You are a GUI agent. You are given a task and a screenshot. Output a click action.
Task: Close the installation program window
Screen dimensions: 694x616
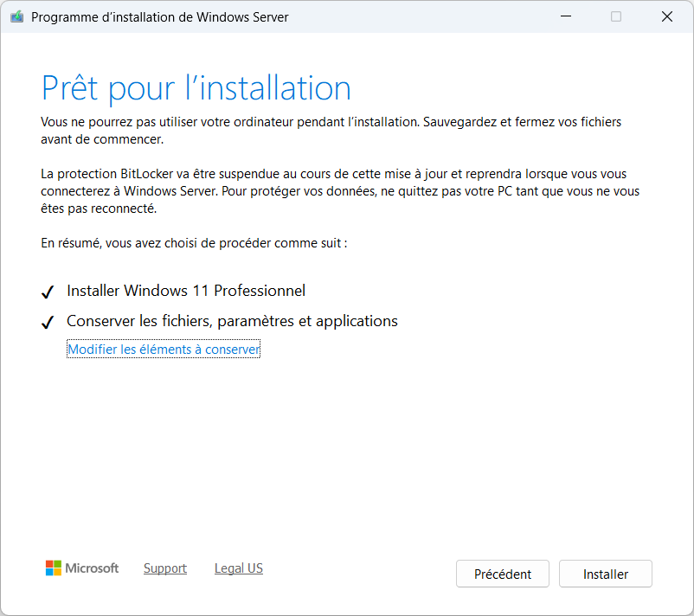[667, 16]
